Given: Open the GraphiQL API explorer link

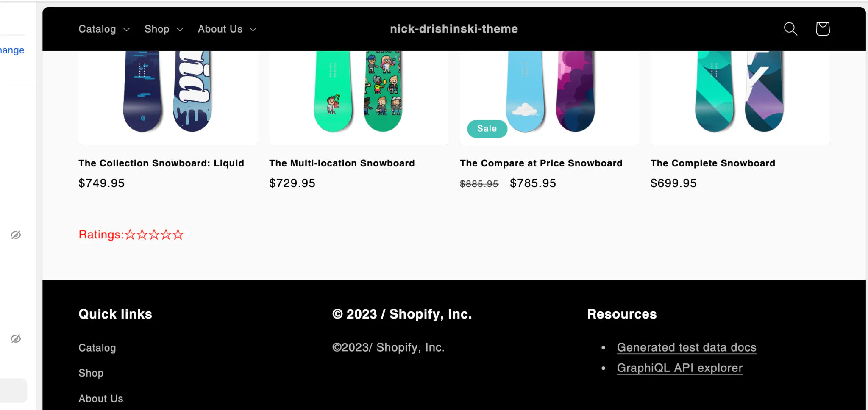Looking at the screenshot, I should [679, 368].
